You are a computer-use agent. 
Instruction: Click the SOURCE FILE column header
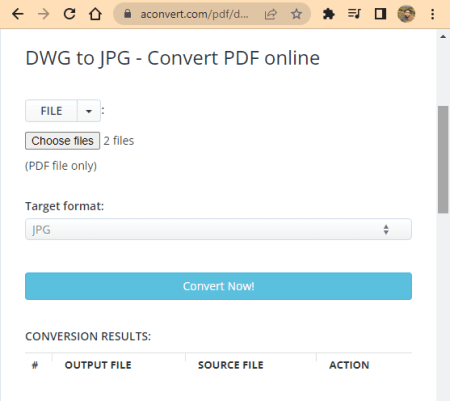click(231, 365)
